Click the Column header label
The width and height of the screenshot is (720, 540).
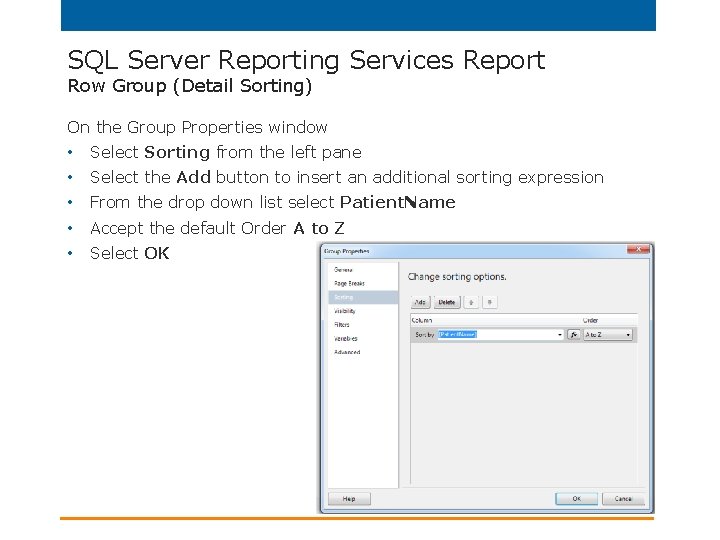tap(422, 321)
